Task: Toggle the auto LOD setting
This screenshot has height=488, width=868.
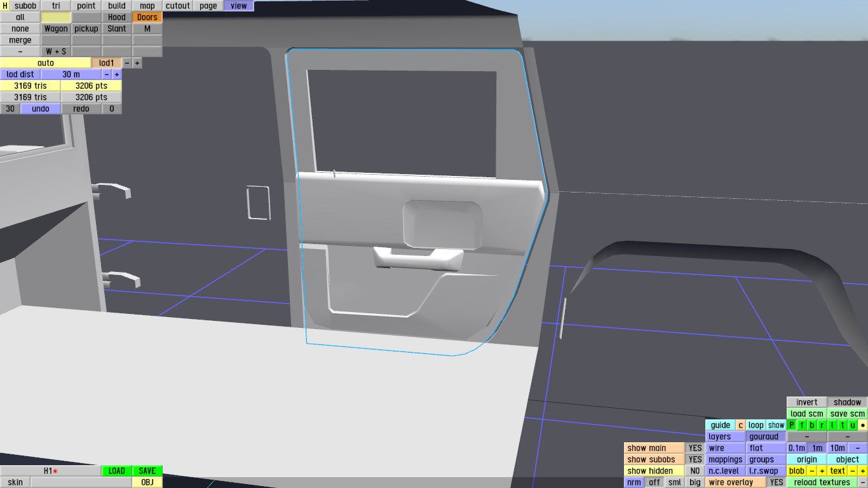Action: pos(46,63)
